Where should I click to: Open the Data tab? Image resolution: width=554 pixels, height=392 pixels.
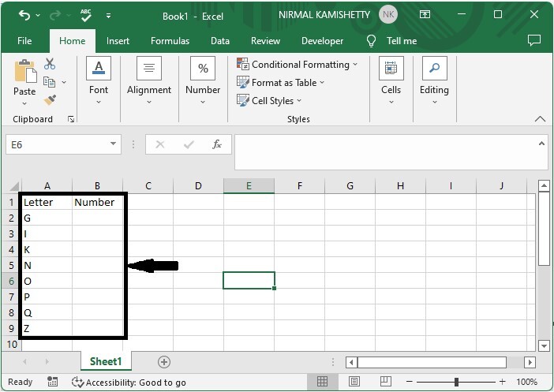(219, 41)
